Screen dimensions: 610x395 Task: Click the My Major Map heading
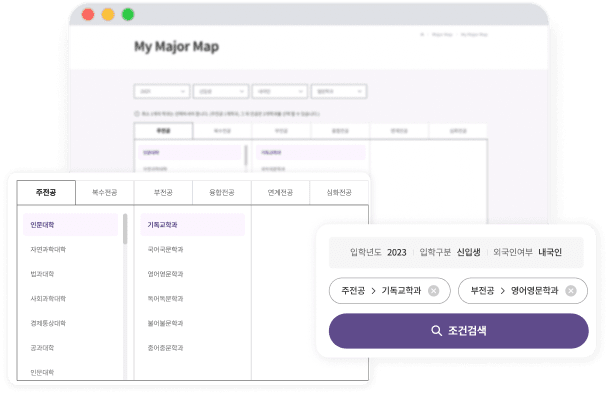(177, 47)
